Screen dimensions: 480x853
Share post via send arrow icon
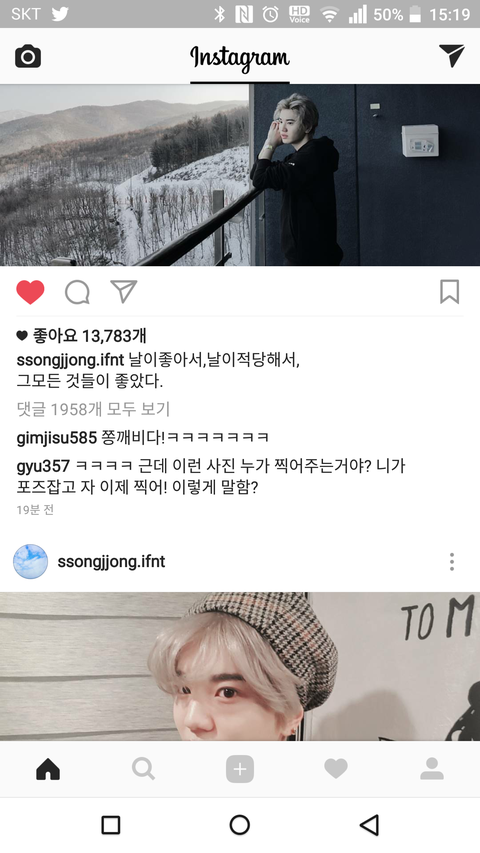124,292
